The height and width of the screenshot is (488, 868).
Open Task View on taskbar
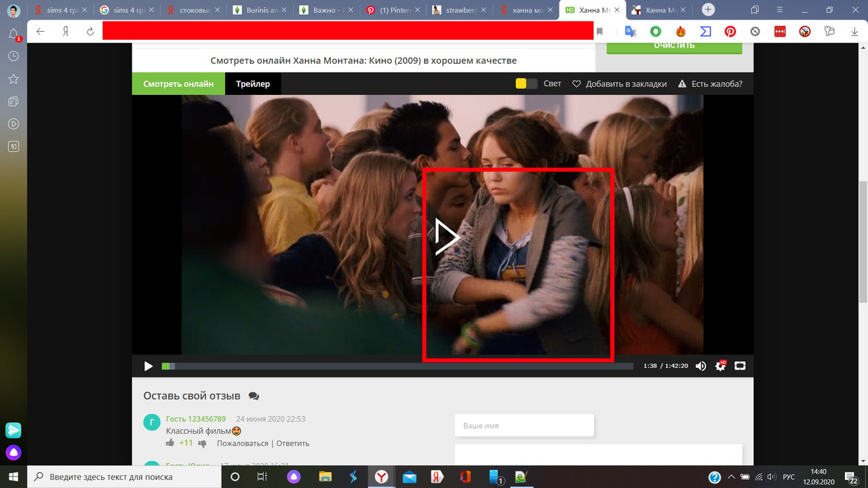click(x=262, y=476)
